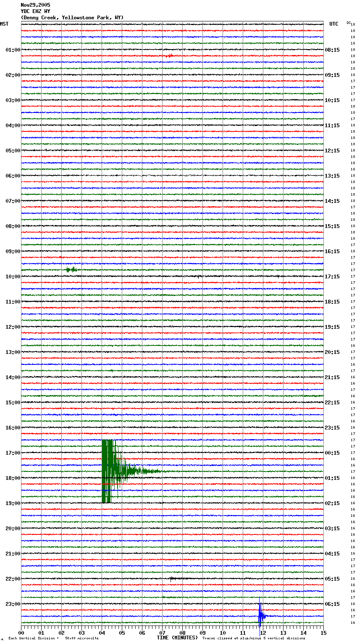Select the 22:00 MST row label

(13, 579)
